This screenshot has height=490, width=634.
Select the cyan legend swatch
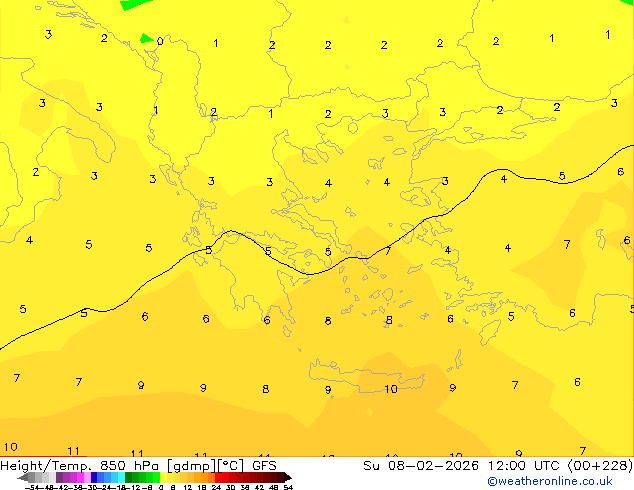[x=121, y=477]
